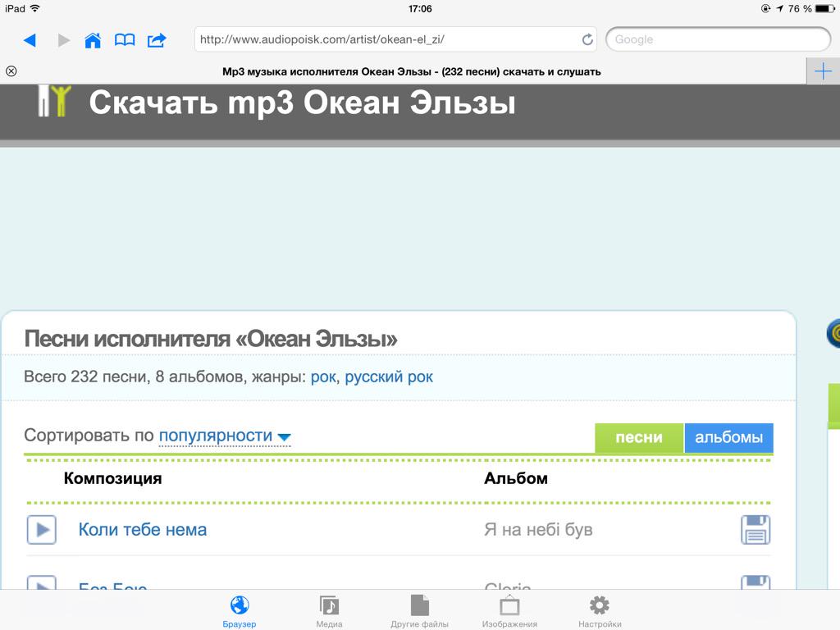
Task: Click heading Песни исполнителя «Океан Эльзы»
Action: (x=211, y=339)
